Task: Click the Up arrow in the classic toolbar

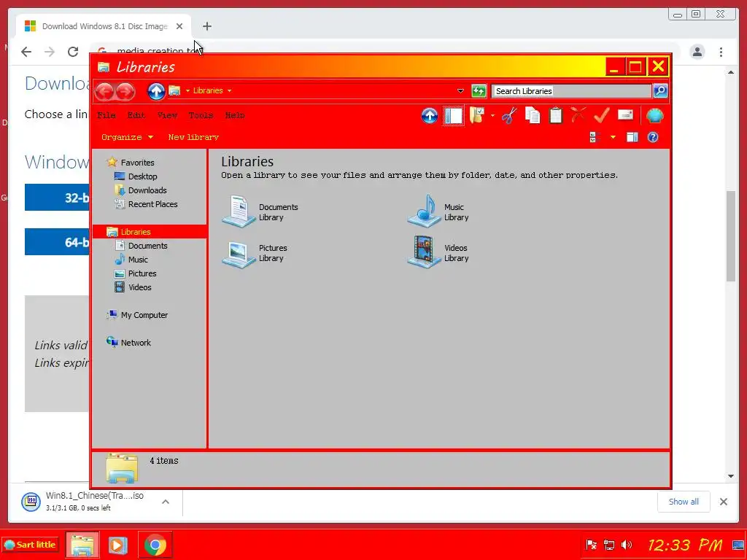Action: pyautogui.click(x=429, y=115)
